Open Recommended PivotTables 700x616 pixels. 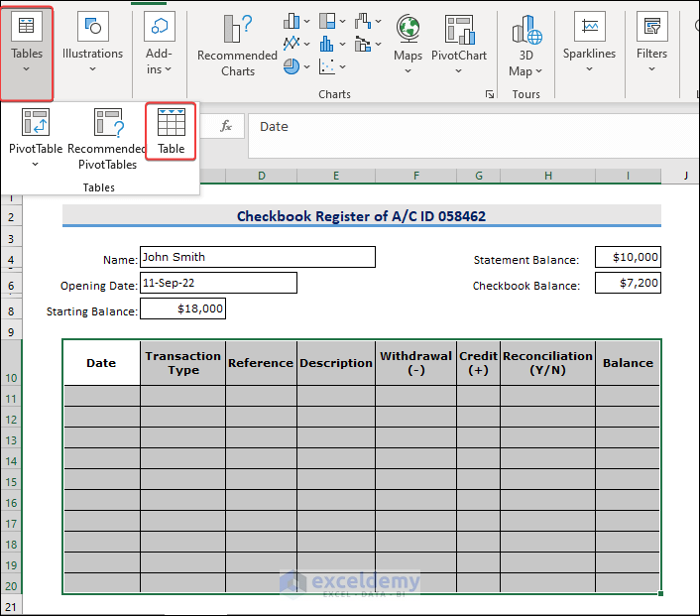tap(108, 139)
